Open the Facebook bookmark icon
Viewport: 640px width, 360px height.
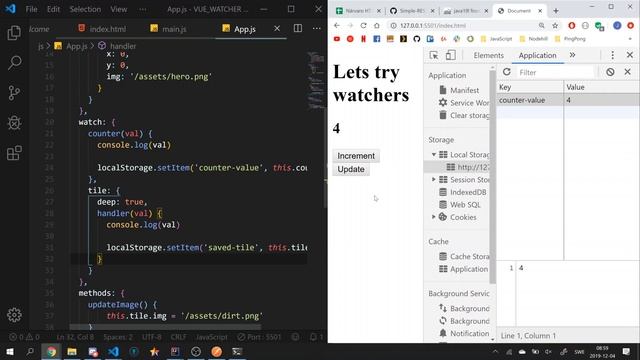[376, 39]
